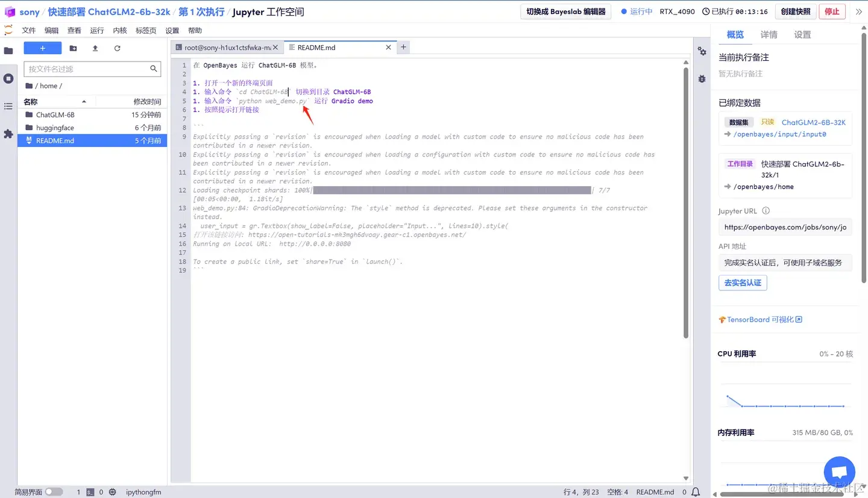Screen dimensions: 868x498
Task: Click 行 4, 列 23 cursor position
Action: pos(581,492)
